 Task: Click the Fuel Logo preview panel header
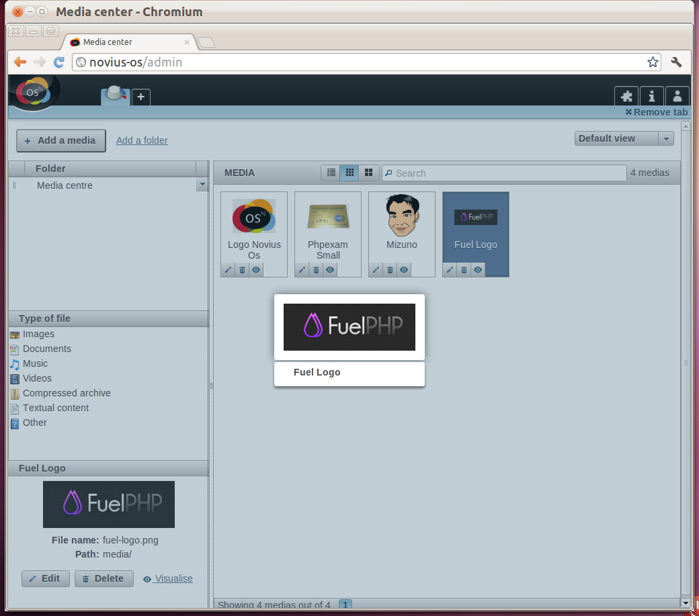[x=108, y=468]
